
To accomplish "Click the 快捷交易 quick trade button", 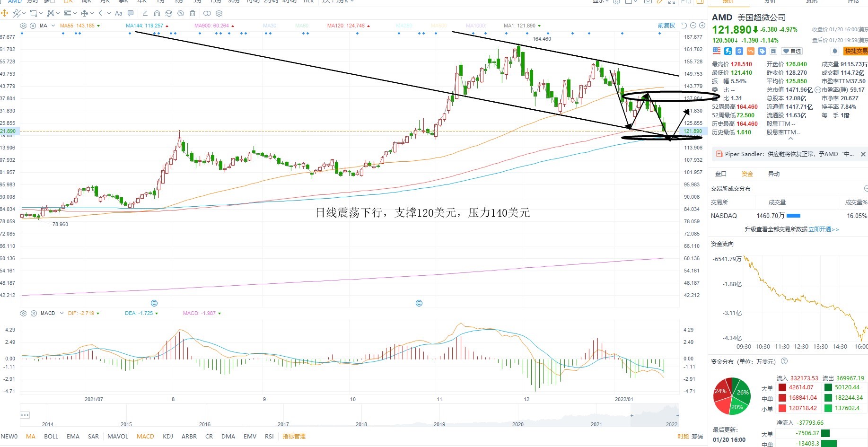I will click(x=856, y=51).
